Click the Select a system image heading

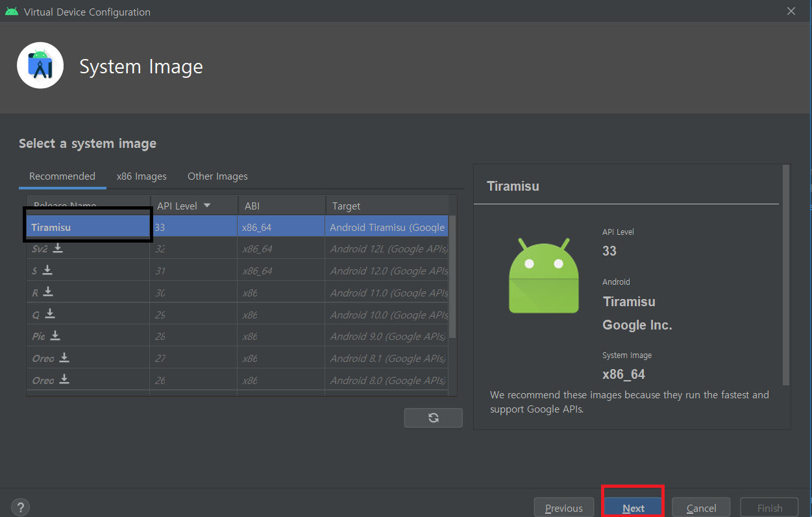(x=88, y=143)
